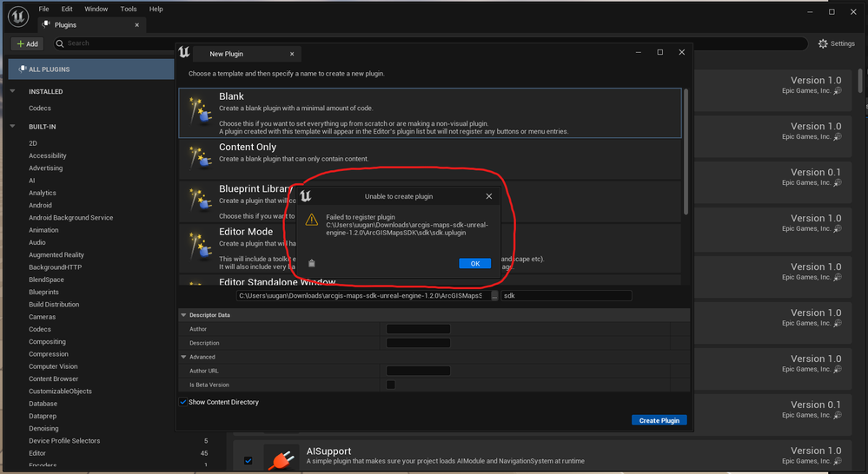The height and width of the screenshot is (474, 868).
Task: Collapse the Descriptor Data section
Action: pos(183,315)
